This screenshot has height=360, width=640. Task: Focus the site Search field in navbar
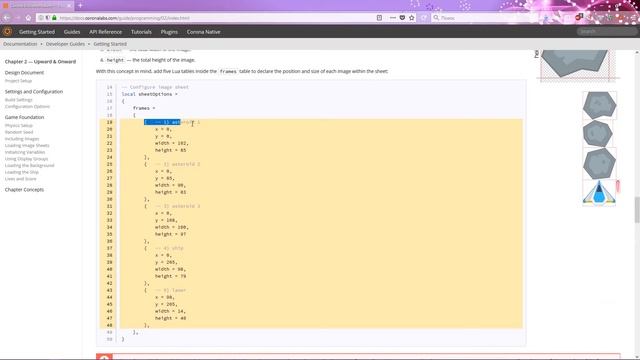[606, 31]
